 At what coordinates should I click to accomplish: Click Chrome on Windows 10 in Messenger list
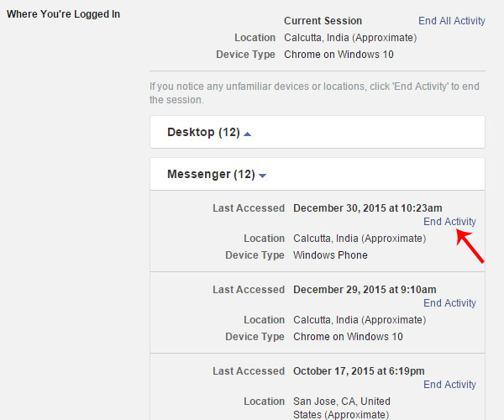348,337
